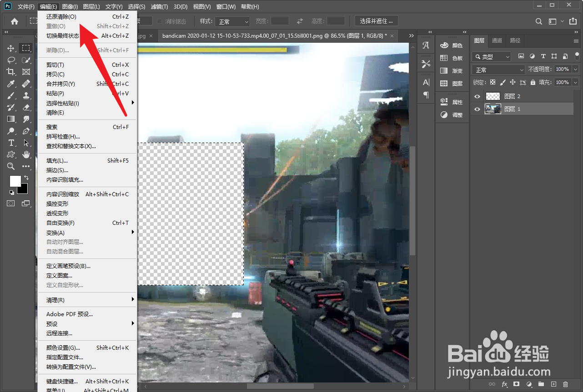The image size is (583, 392).
Task: Create new group folder icon
Action: 541,384
